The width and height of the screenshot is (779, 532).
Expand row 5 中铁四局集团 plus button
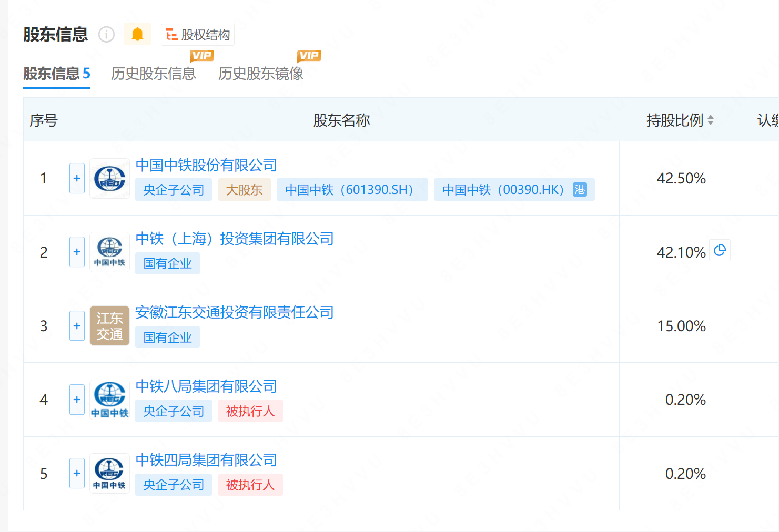point(77,473)
